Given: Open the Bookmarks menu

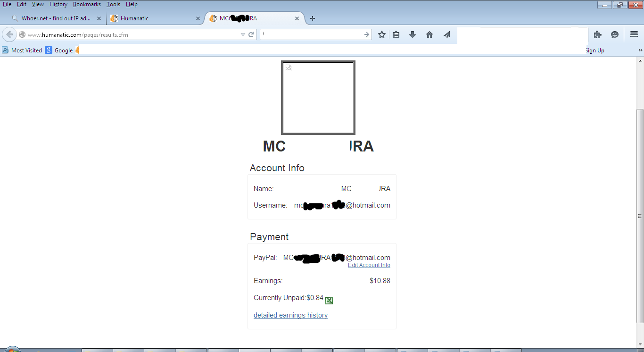Looking at the screenshot, I should coord(87,4).
